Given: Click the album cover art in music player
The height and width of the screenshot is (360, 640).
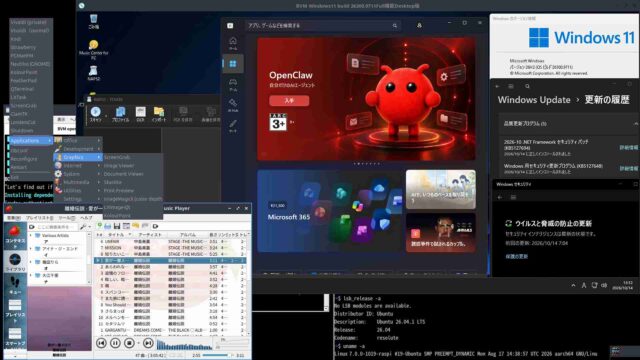Looking at the screenshot, I should click(x=60, y=318).
